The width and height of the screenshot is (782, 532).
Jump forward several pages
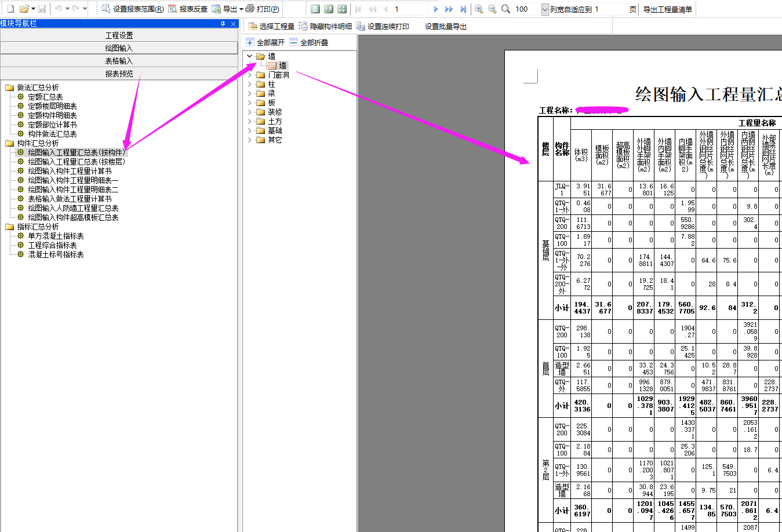[449, 9]
